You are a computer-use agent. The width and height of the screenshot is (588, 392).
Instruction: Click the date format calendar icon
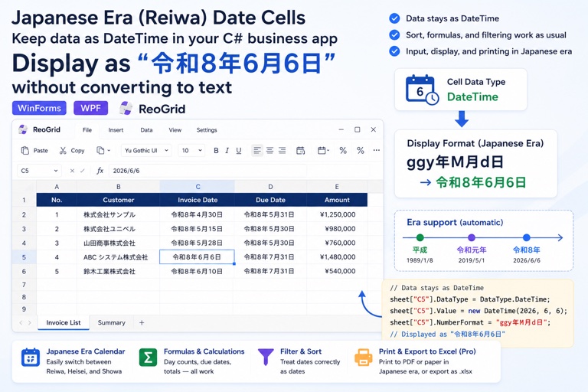pyautogui.click(x=300, y=150)
